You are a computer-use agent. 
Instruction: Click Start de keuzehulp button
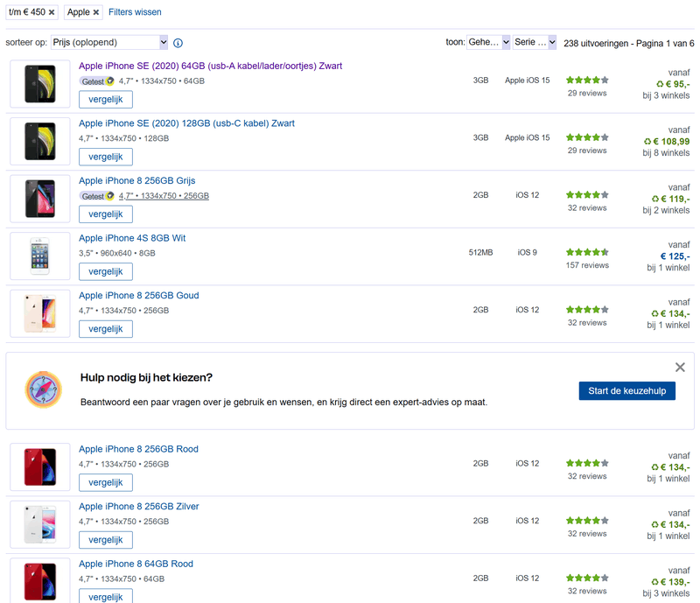(x=626, y=391)
